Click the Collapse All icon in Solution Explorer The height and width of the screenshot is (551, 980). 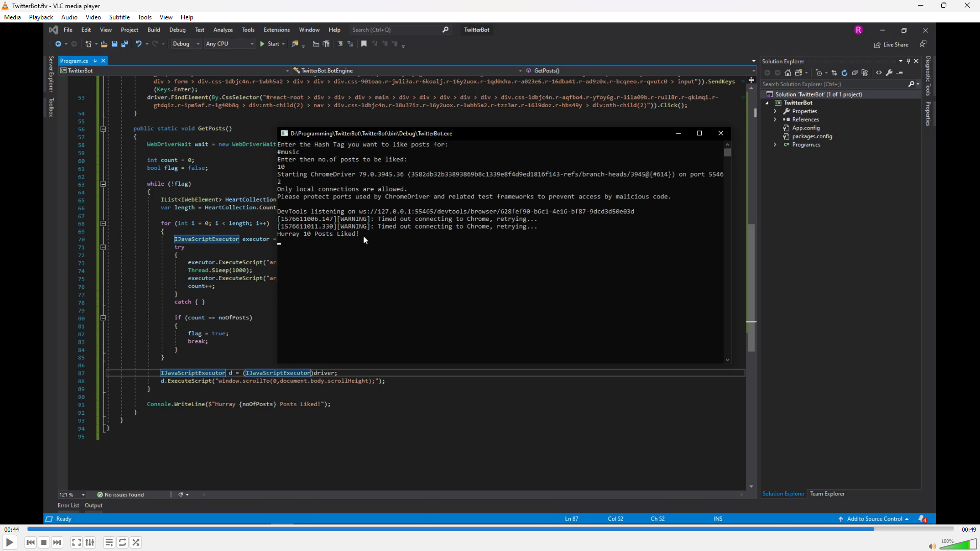(x=854, y=73)
